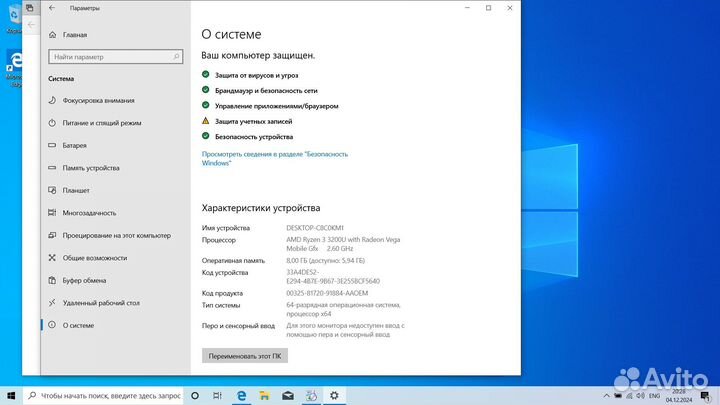The image size is (720, 405).
Task: Click Переименовать этот ПК button
Action: 245,356
